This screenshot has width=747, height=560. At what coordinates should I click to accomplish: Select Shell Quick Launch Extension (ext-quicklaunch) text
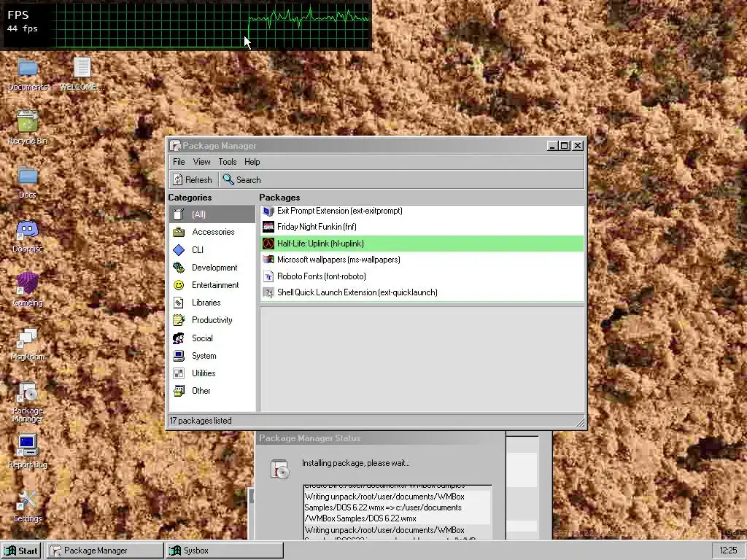357,292
